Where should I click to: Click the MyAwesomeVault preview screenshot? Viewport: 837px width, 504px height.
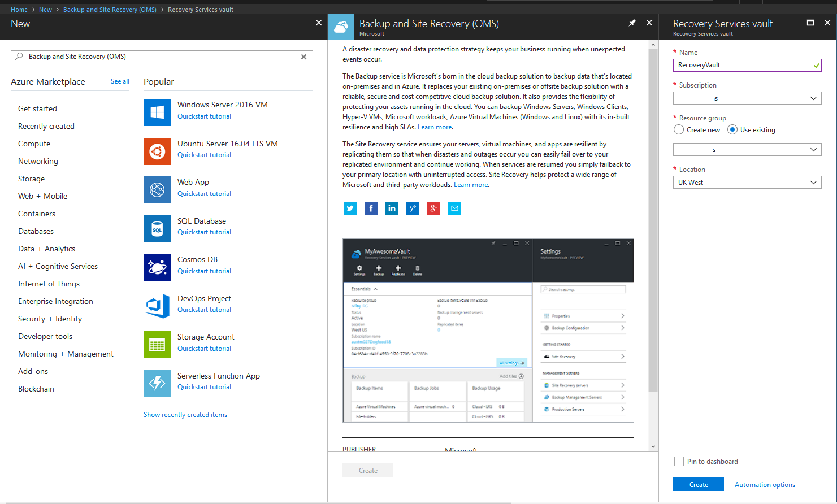point(488,331)
